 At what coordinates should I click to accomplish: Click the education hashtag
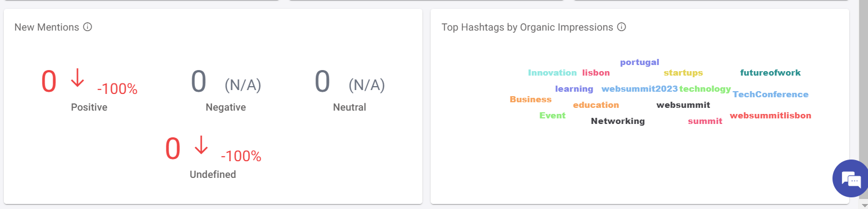596,105
